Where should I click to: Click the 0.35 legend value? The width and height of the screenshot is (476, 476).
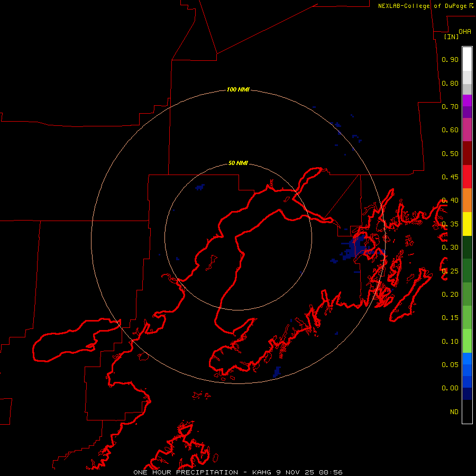click(450, 224)
